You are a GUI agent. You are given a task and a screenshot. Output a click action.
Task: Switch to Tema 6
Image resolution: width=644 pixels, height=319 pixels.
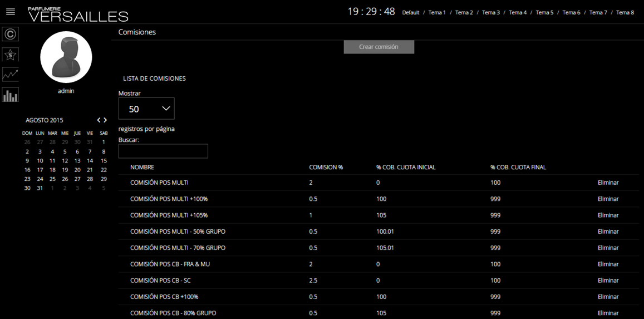tap(571, 12)
